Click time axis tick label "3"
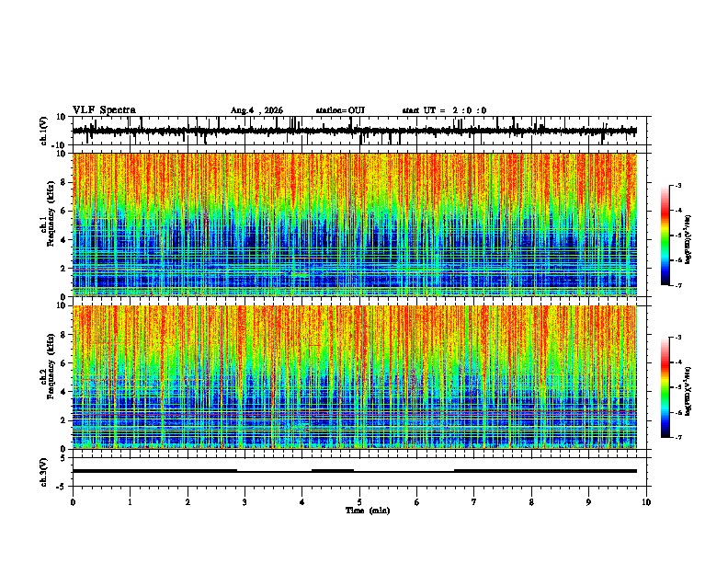Viewport: 728px width, 563px height. [x=245, y=502]
